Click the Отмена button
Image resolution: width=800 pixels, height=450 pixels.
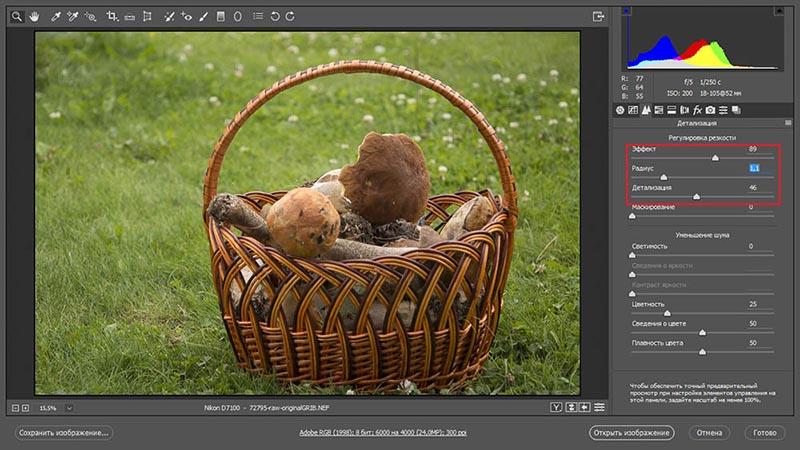pyautogui.click(x=709, y=433)
